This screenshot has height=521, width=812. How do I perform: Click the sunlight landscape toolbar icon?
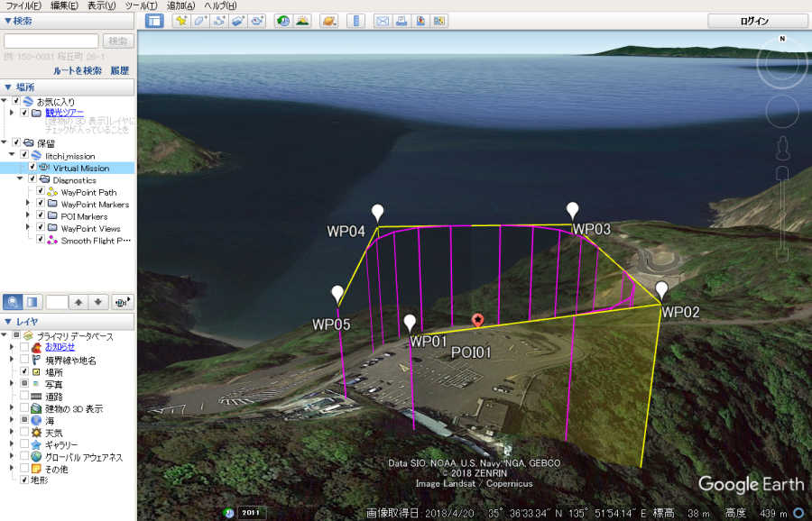pos(302,21)
